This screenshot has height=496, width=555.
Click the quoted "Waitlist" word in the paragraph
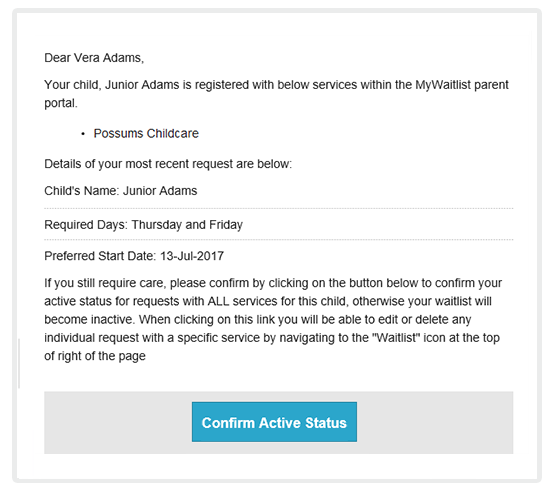(396, 338)
